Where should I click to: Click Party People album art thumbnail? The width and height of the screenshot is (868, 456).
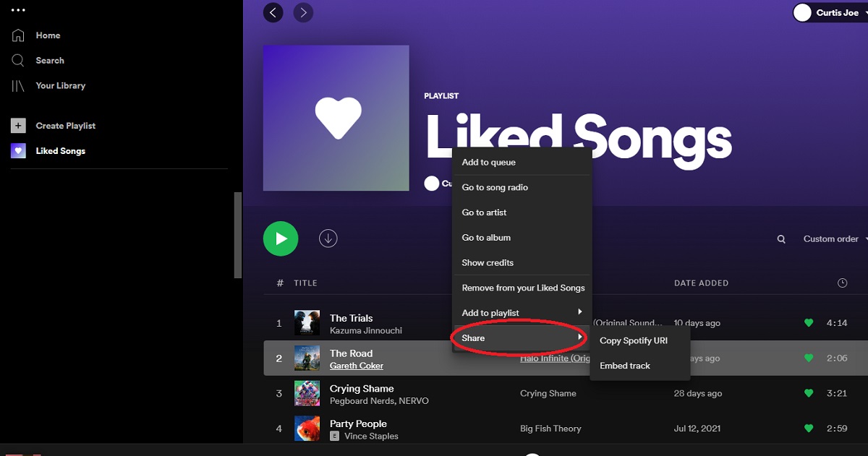click(x=307, y=429)
